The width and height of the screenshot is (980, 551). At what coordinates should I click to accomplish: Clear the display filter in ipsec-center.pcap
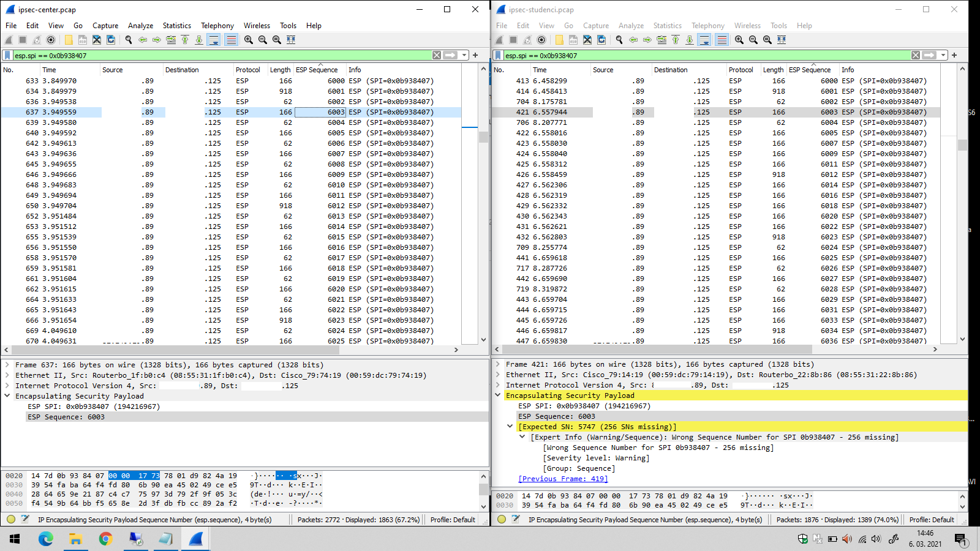point(437,55)
